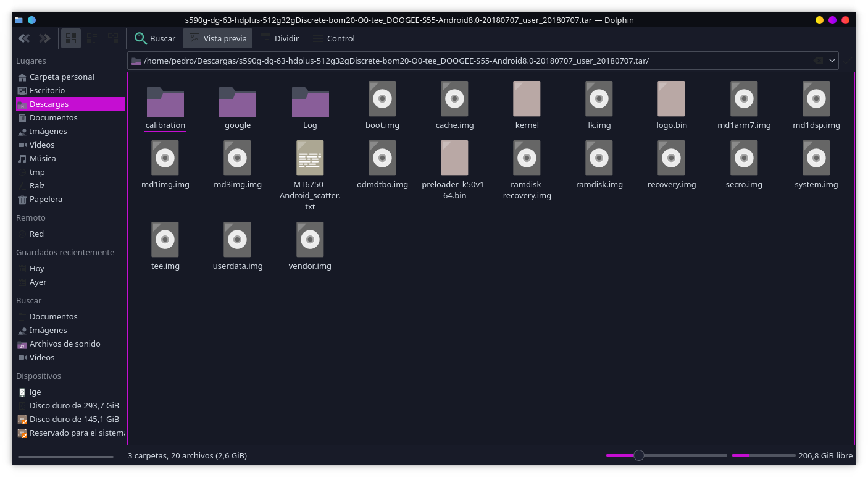Select preloader_k50v1_64.bin file icon

tap(454, 158)
